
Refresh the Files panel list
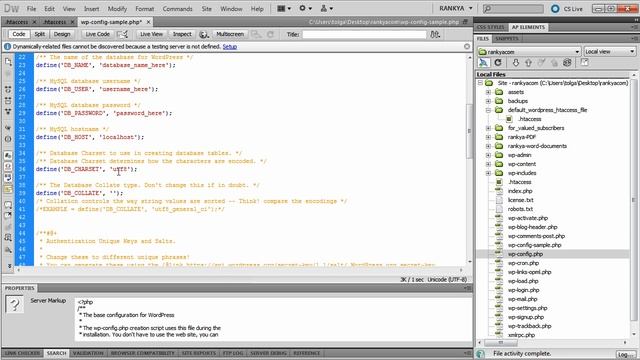pos(498,62)
